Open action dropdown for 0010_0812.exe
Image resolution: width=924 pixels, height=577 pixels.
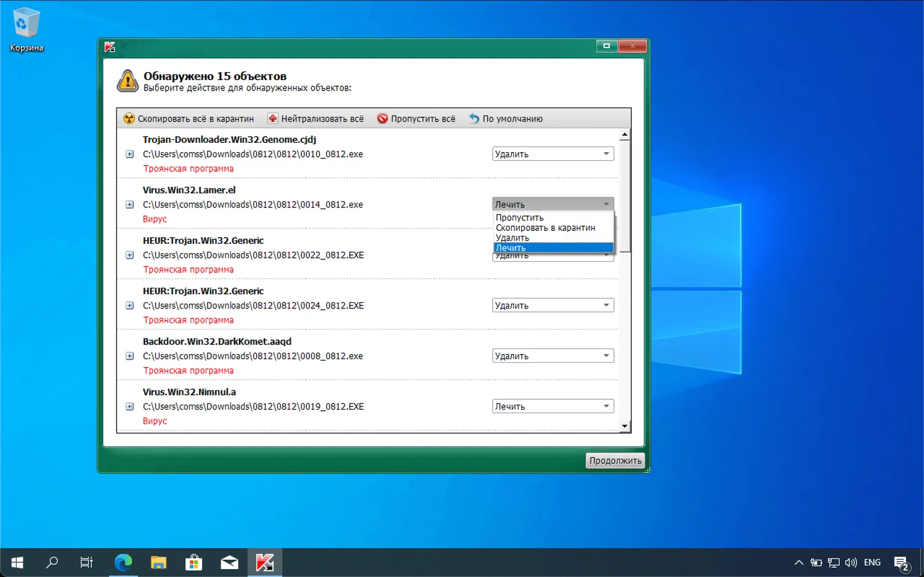click(x=553, y=154)
